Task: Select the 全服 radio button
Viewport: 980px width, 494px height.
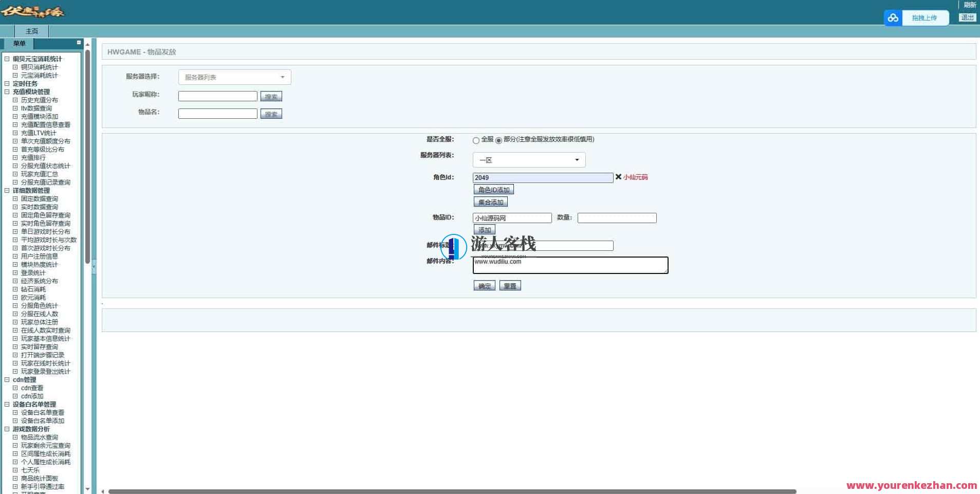Action: 476,140
